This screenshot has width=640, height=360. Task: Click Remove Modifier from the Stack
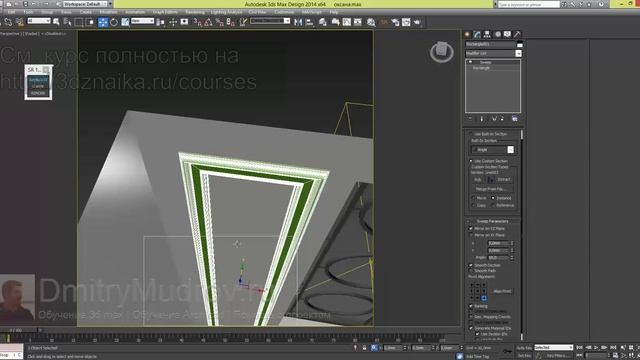click(x=502, y=119)
